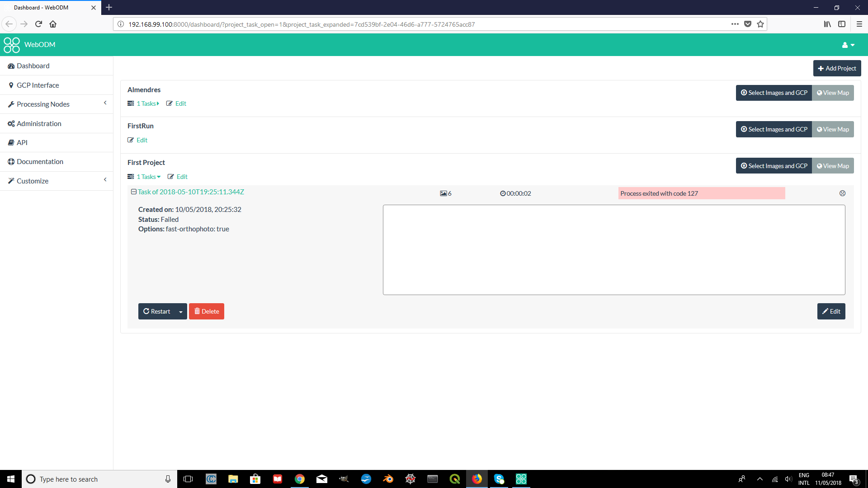Open the Firefox hamburger menu icon
The height and width of the screenshot is (488, 868).
859,24
